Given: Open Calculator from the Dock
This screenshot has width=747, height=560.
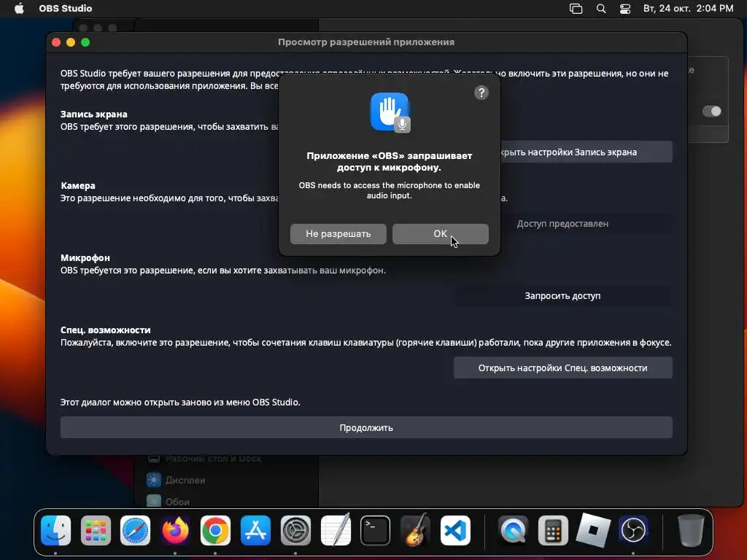Looking at the screenshot, I should [x=553, y=530].
